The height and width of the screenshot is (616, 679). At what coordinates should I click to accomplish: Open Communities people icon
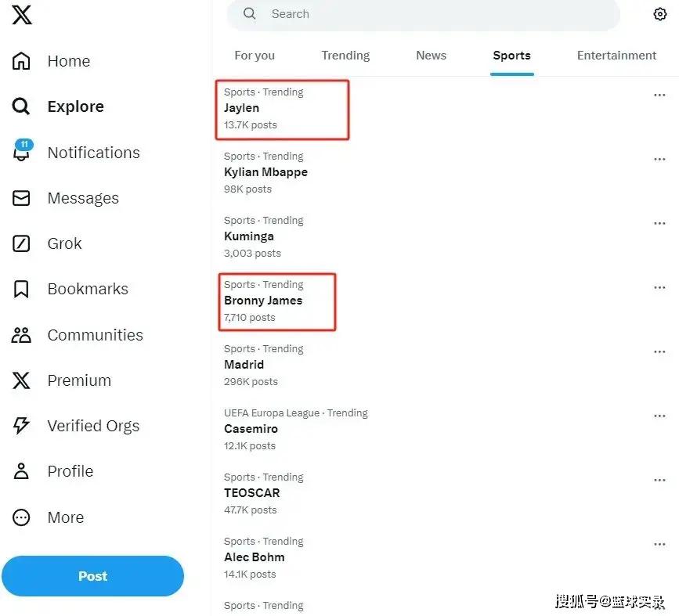pyautogui.click(x=22, y=335)
